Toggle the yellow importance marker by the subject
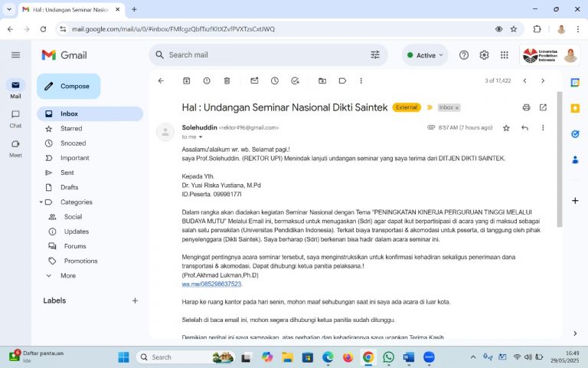 [430, 107]
